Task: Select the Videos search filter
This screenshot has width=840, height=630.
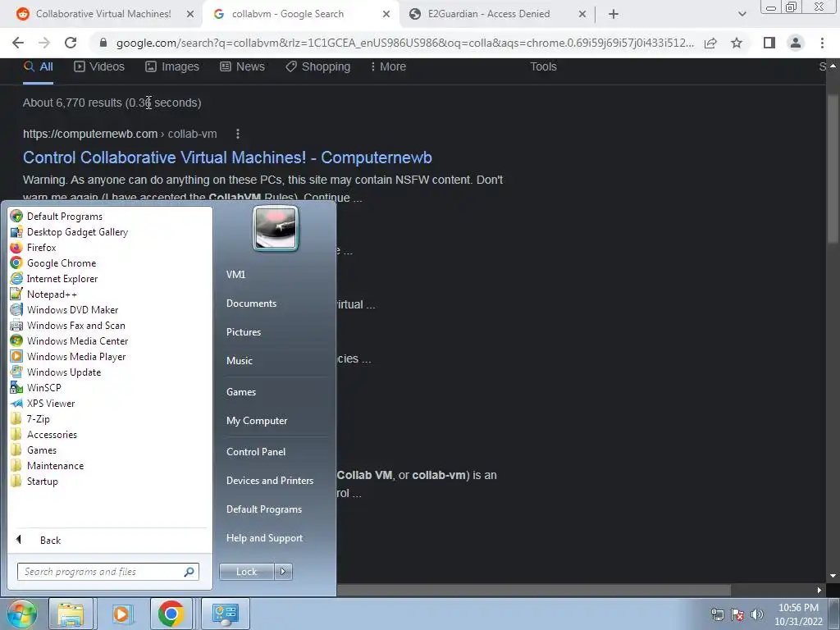Action: (x=99, y=66)
